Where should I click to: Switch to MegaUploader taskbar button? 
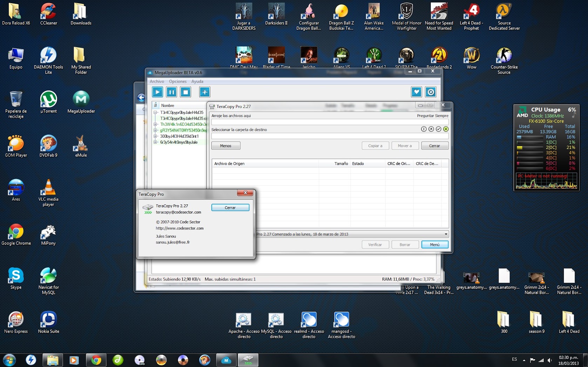point(226,360)
